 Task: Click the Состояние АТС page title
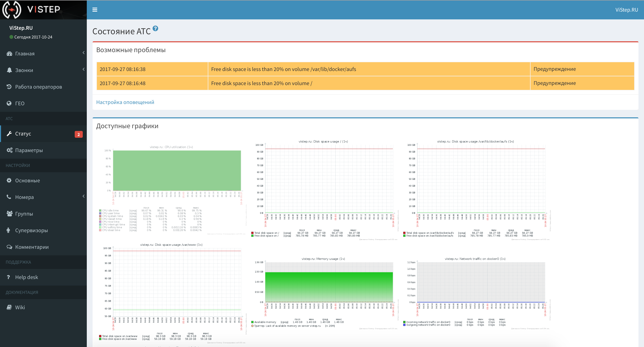click(122, 31)
